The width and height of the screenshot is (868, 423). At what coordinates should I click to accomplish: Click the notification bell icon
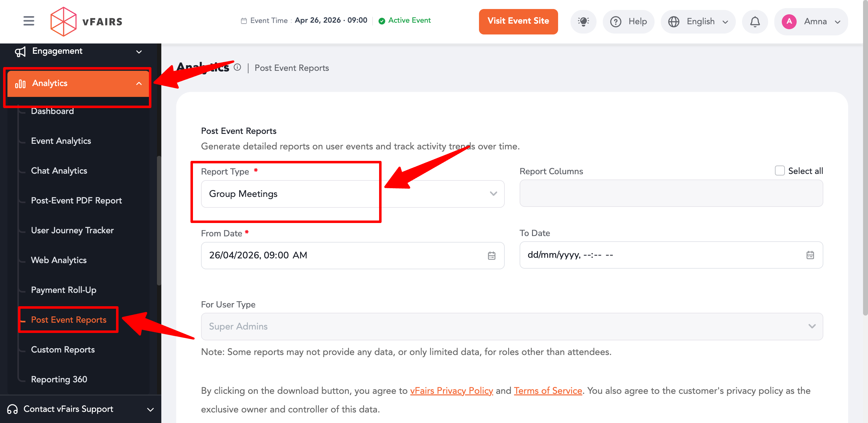coord(754,22)
